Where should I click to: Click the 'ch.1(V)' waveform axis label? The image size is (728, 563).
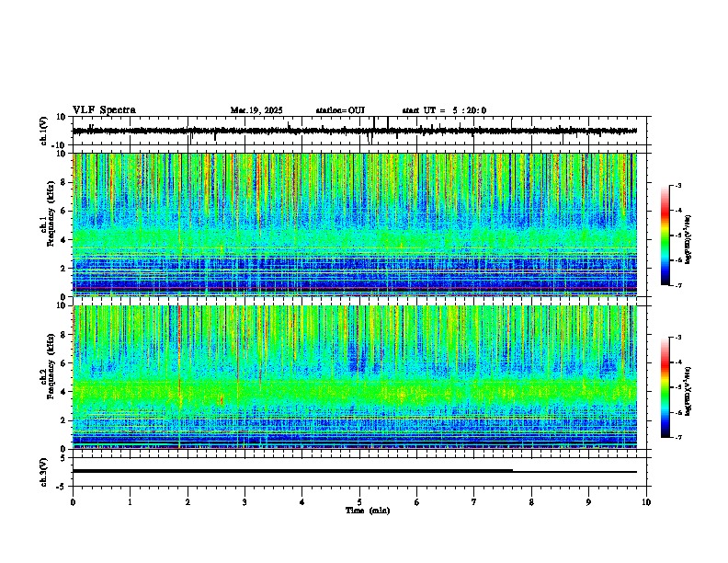tap(44, 131)
